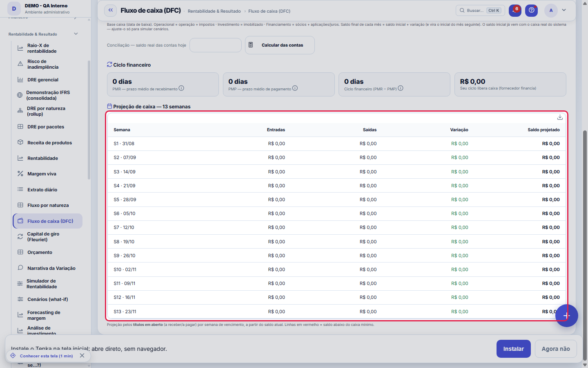This screenshot has height=368, width=588.
Task: Select the DRE por natureza (rollup) icon
Action: [20, 111]
